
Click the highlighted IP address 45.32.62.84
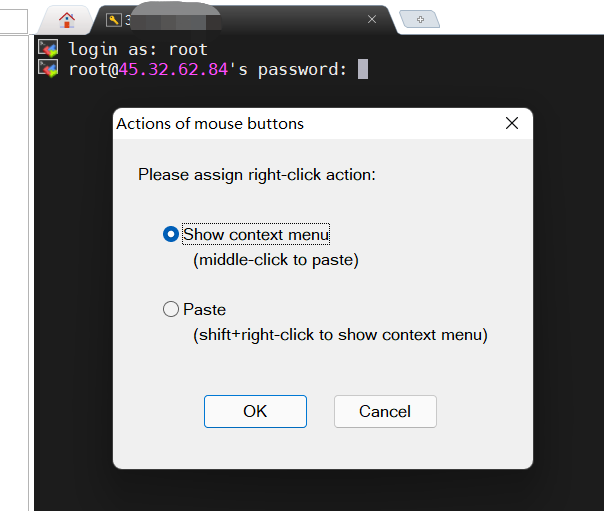pyautogui.click(x=173, y=69)
